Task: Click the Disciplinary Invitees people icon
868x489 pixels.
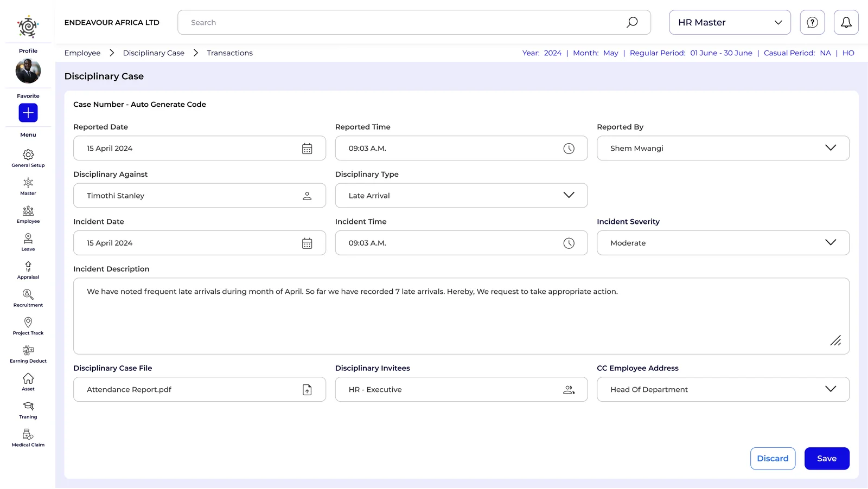Action: (569, 390)
